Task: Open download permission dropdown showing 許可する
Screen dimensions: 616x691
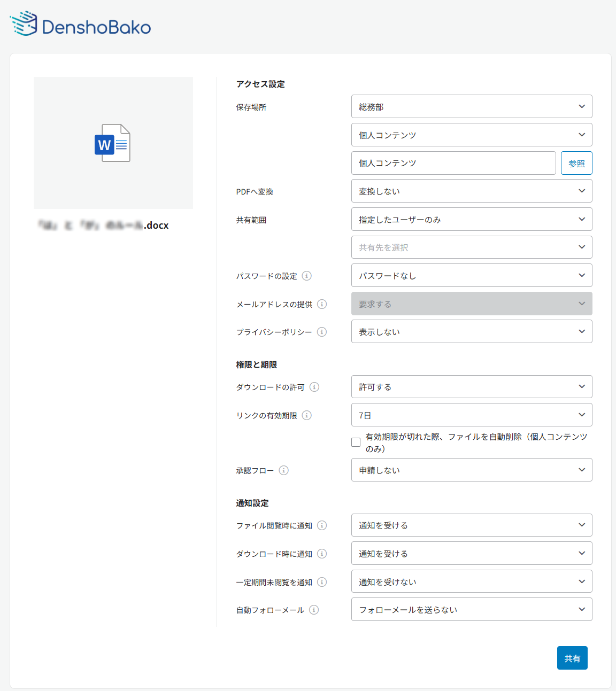Action: click(x=472, y=386)
